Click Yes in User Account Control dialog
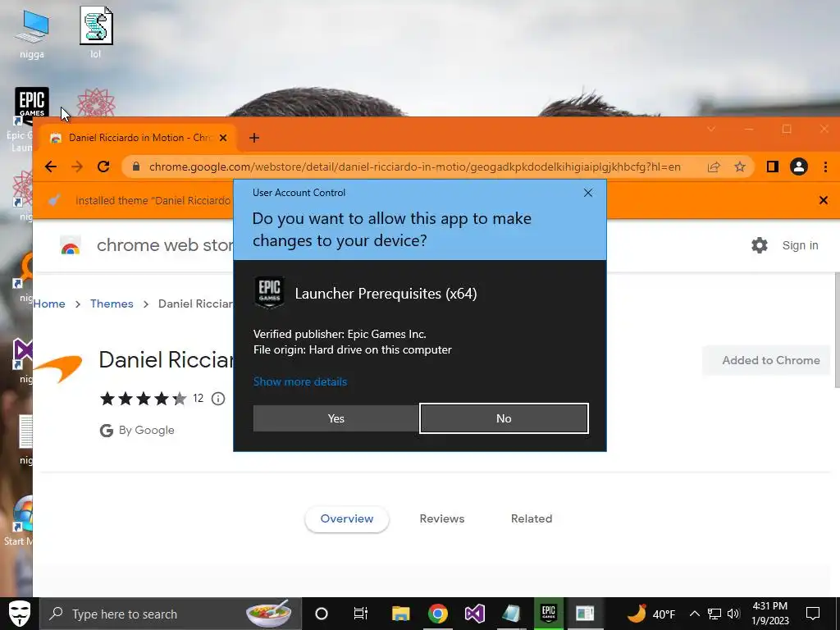Screen dimensions: 840x630 click(336, 418)
